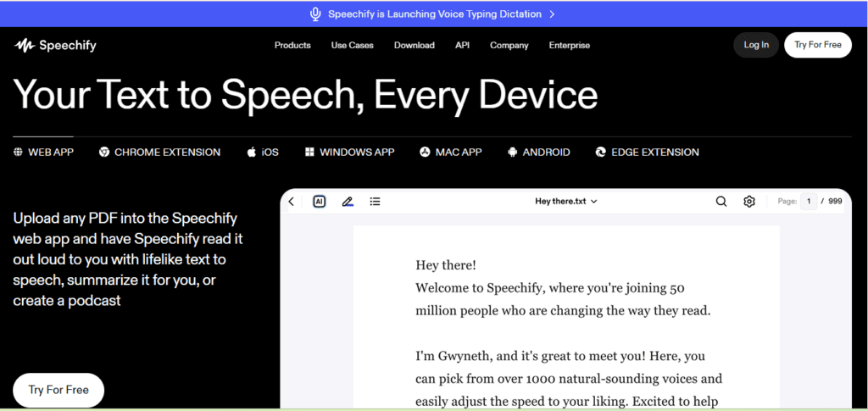Select the EDGE EXTENSION tab
Image resolution: width=868 pixels, height=411 pixels.
pyautogui.click(x=647, y=153)
